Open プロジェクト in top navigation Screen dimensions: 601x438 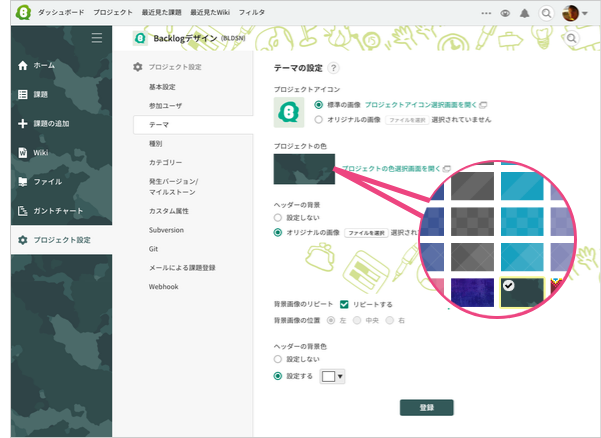click(113, 13)
